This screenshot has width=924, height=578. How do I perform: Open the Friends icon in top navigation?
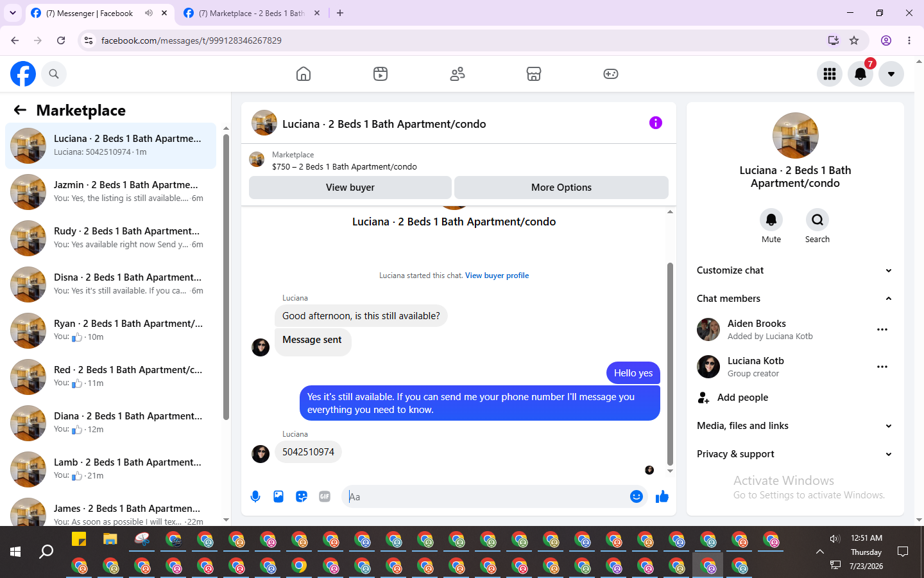tap(458, 74)
